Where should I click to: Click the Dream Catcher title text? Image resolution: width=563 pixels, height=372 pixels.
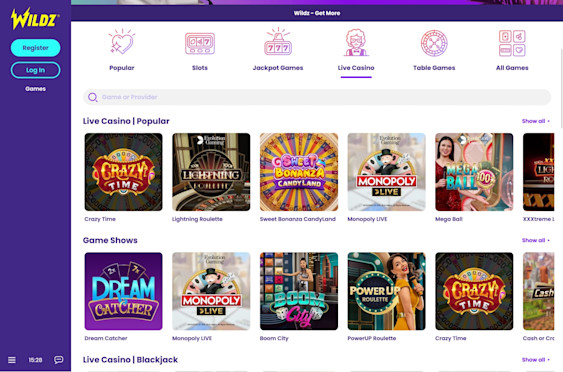pyautogui.click(x=106, y=338)
